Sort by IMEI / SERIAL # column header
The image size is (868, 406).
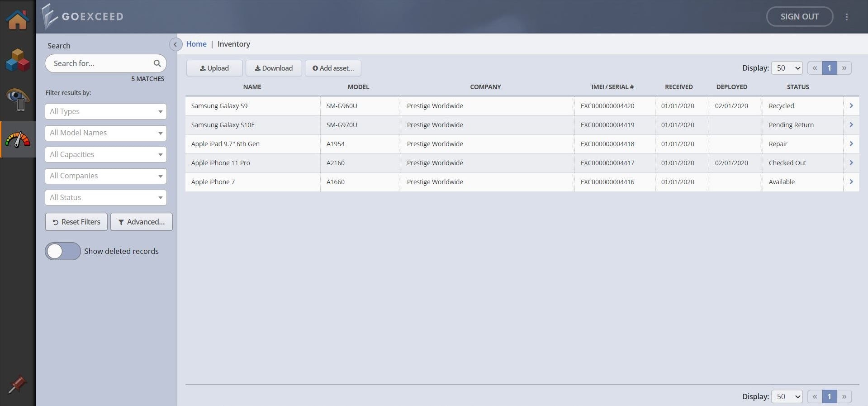[612, 87]
